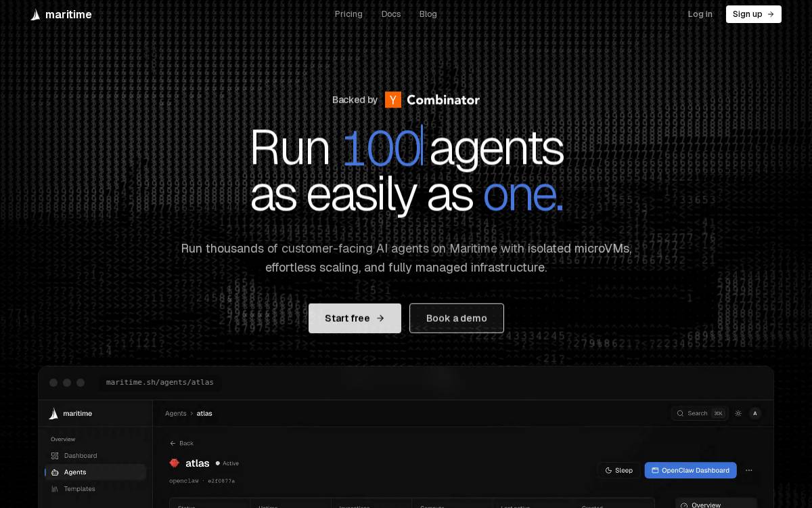Screen dimensions: 812x508
Task: Click the Dashboard grid icon
Action: pos(55,456)
